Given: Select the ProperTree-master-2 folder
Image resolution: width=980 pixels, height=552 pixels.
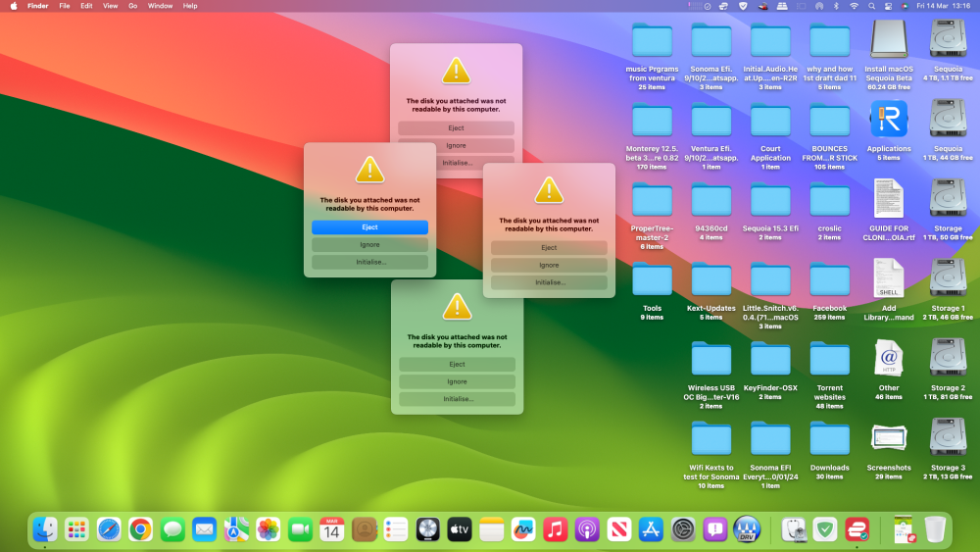Looking at the screenshot, I should tap(652, 200).
